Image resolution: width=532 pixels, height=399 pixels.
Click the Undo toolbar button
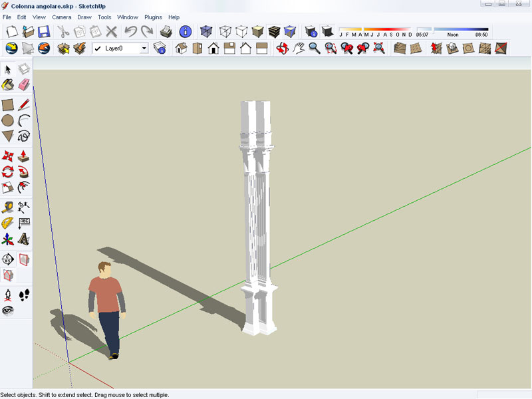[130, 31]
